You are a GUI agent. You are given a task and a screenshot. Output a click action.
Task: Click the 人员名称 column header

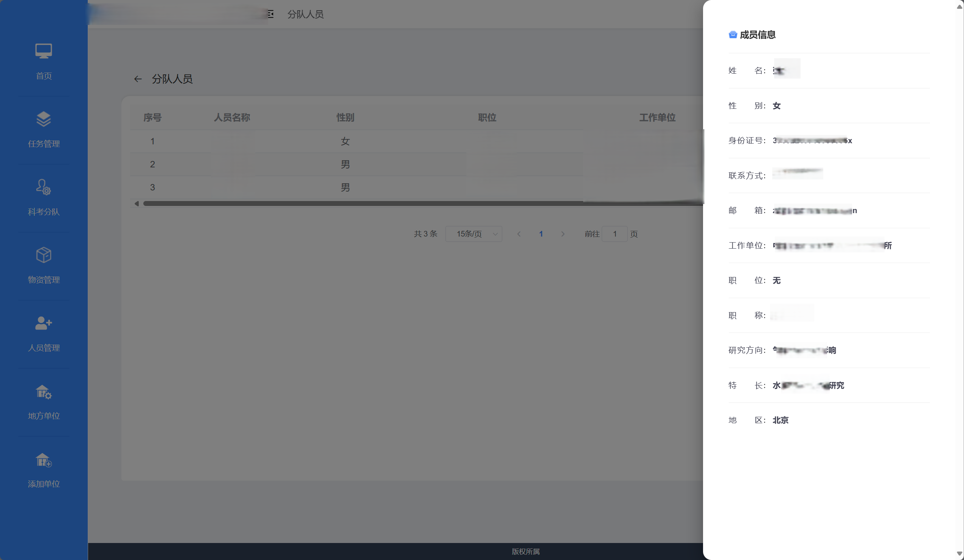(x=232, y=118)
